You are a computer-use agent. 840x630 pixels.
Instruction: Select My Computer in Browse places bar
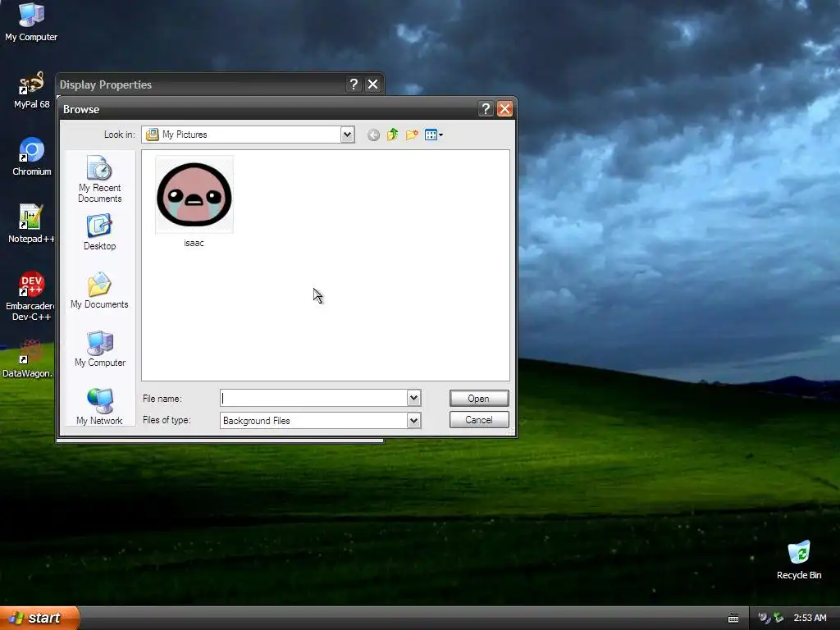[99, 349]
